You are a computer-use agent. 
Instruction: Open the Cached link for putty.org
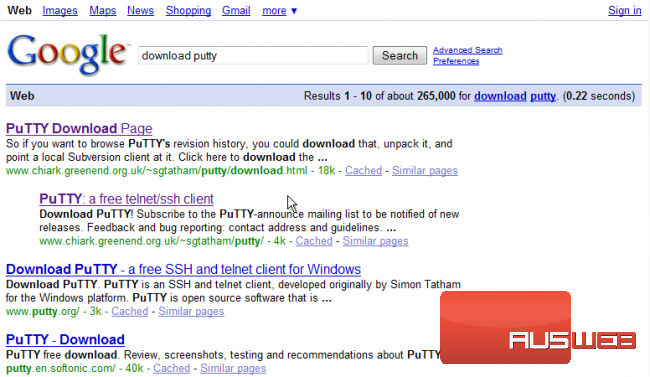pos(130,311)
